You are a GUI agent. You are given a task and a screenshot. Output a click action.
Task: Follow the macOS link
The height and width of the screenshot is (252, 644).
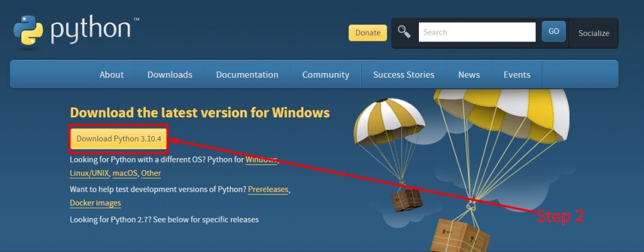(x=125, y=173)
